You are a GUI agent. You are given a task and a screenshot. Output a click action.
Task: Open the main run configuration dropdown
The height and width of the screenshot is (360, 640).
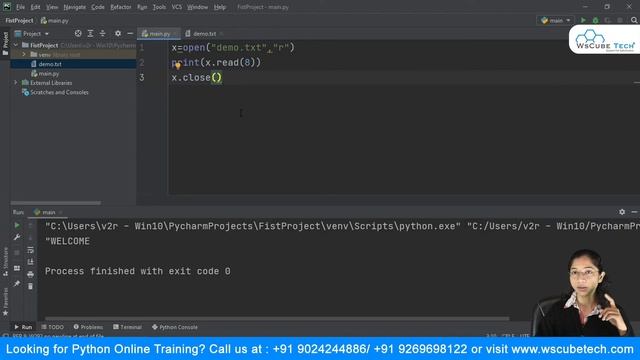click(556, 20)
